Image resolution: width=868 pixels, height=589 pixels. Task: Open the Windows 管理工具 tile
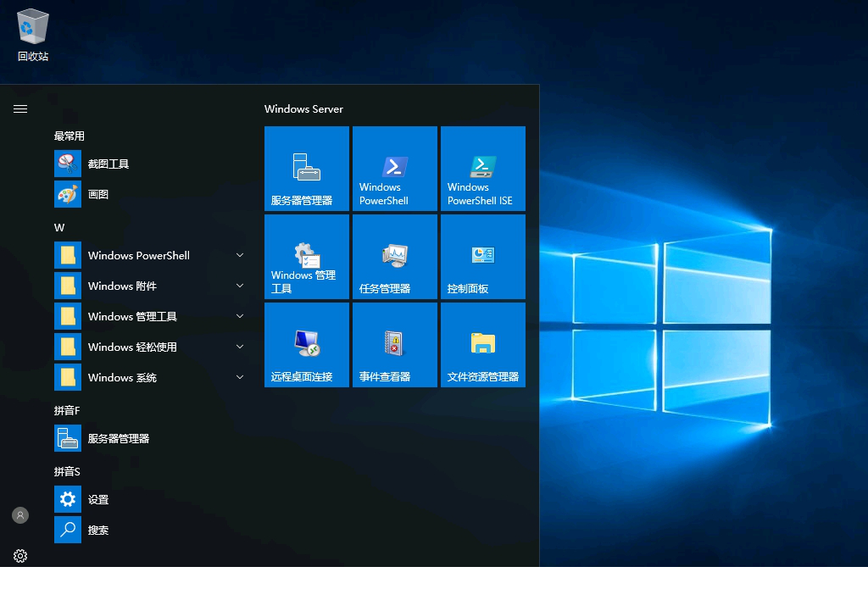307,256
